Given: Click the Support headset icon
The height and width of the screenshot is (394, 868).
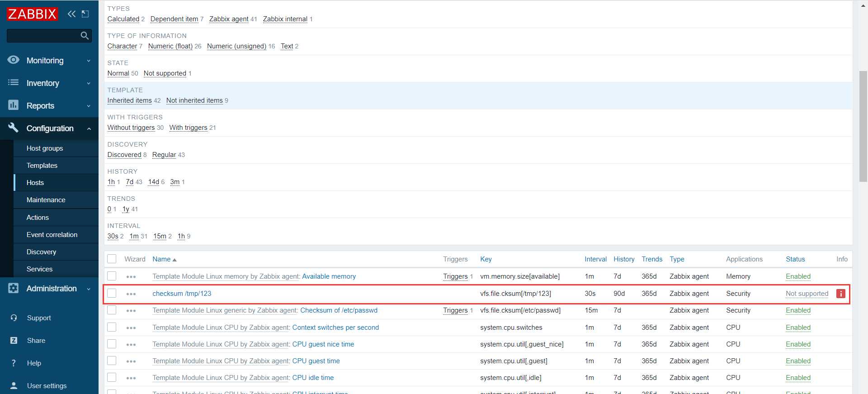Looking at the screenshot, I should click(x=14, y=318).
